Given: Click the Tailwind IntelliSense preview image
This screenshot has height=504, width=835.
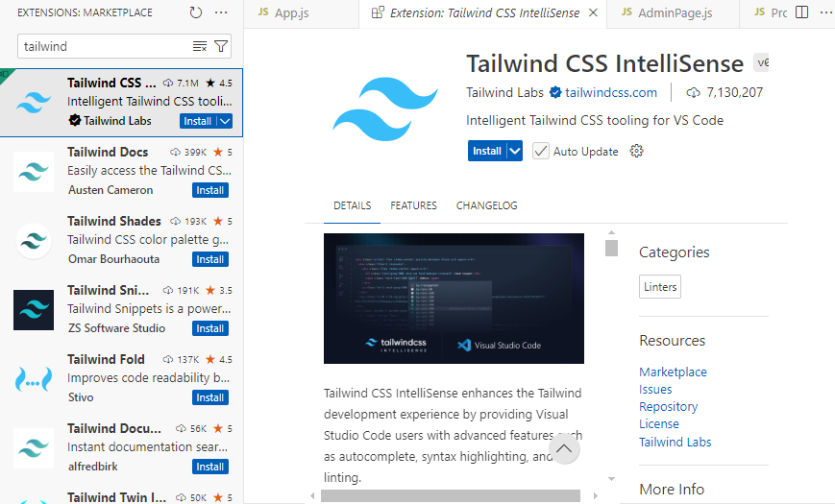Looking at the screenshot, I should pyautogui.click(x=454, y=299).
